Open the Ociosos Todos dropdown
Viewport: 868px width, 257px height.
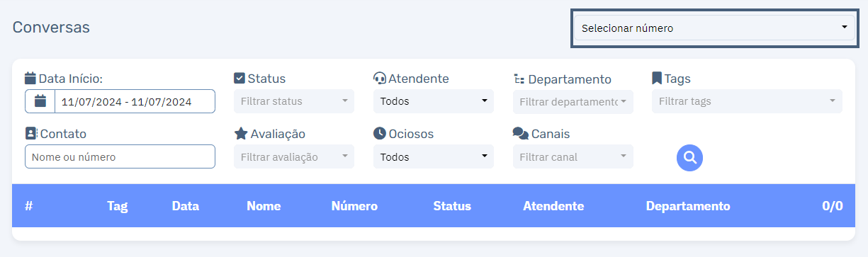[434, 156]
